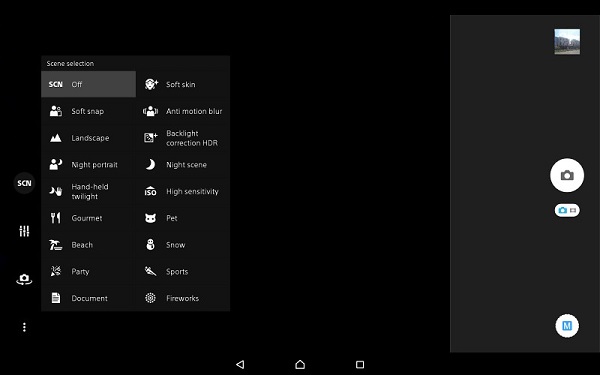The height and width of the screenshot is (375, 600).
Task: Click the Fireworks label text
Action: click(183, 298)
